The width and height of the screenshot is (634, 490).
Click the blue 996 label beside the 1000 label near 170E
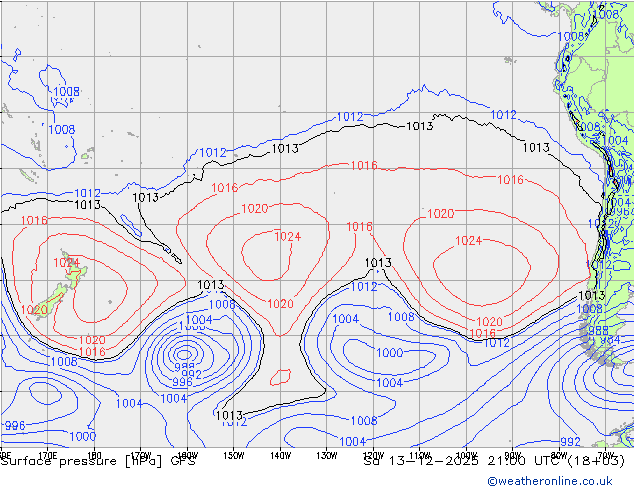pos(15,425)
